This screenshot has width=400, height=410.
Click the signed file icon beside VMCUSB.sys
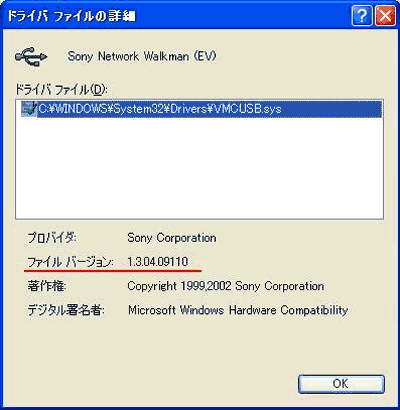tap(29, 109)
